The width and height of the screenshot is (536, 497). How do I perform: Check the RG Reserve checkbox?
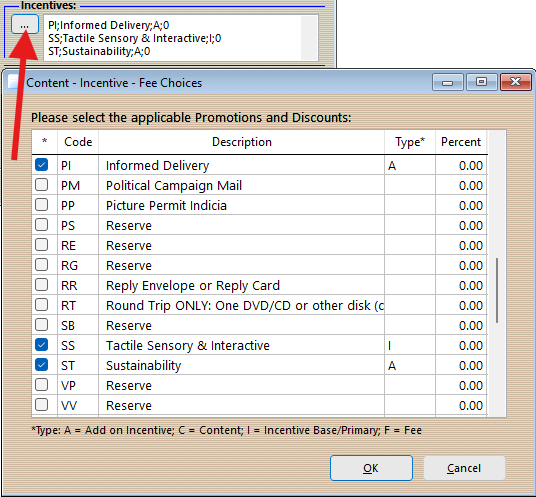click(41, 265)
